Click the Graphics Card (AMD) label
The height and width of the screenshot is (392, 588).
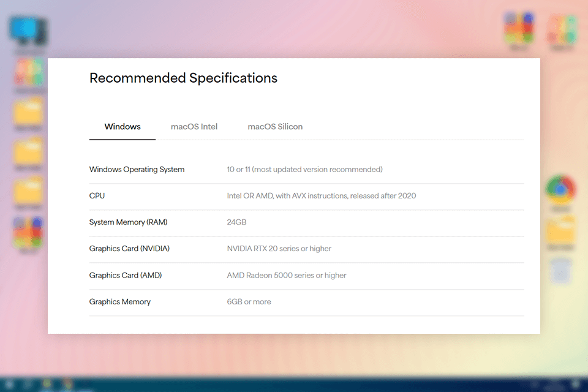click(x=125, y=276)
